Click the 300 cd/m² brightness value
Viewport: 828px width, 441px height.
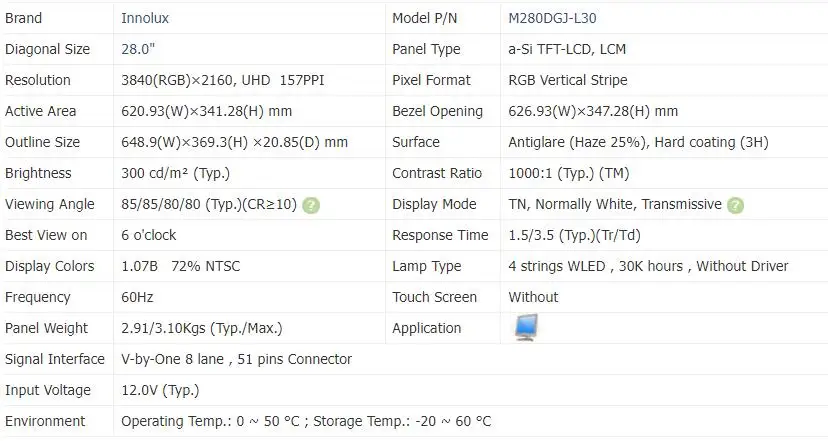point(176,173)
